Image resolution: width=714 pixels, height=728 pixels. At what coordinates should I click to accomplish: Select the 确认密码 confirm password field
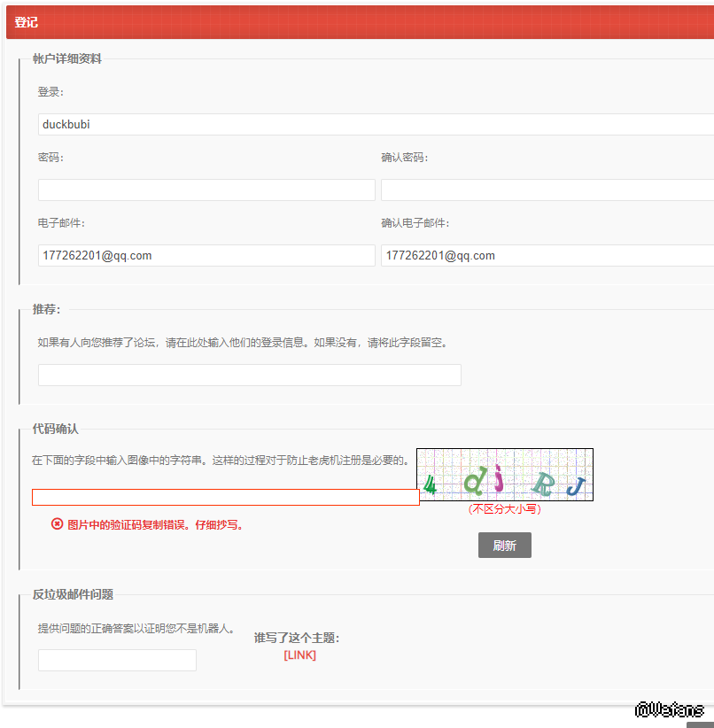[x=547, y=190]
